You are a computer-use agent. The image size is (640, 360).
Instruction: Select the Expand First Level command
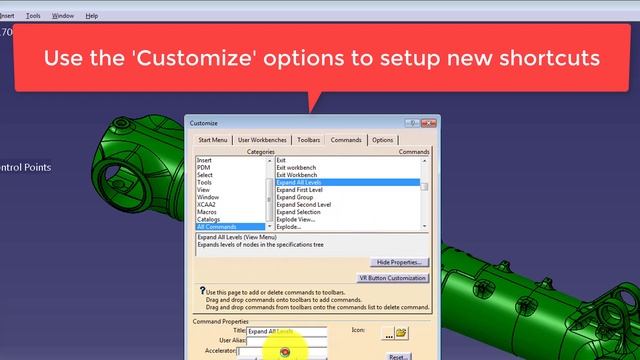coord(348,190)
